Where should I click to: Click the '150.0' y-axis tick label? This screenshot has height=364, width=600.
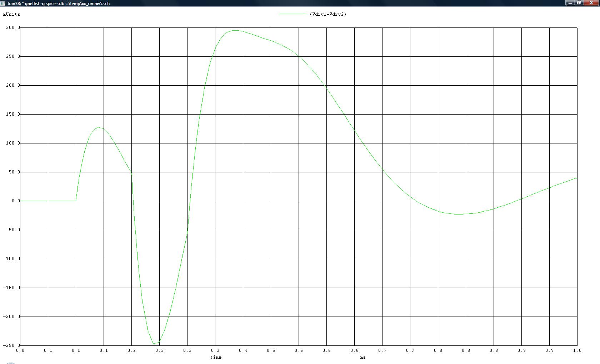coord(12,114)
